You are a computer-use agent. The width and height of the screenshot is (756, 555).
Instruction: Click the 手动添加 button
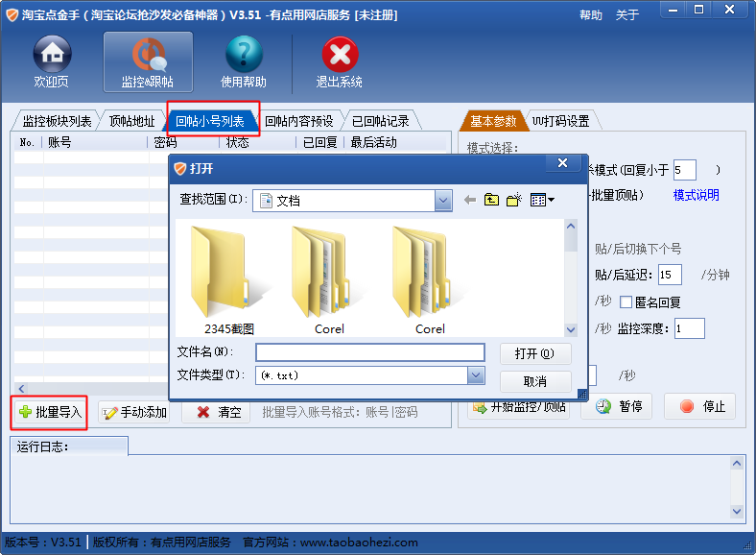click(135, 412)
